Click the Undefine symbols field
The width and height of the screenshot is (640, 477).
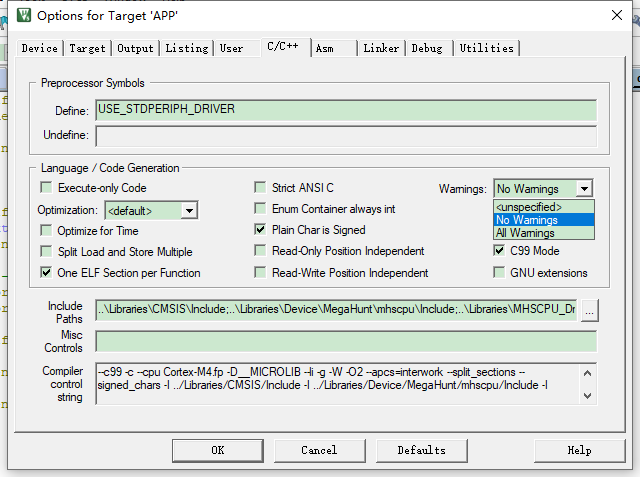click(346, 135)
